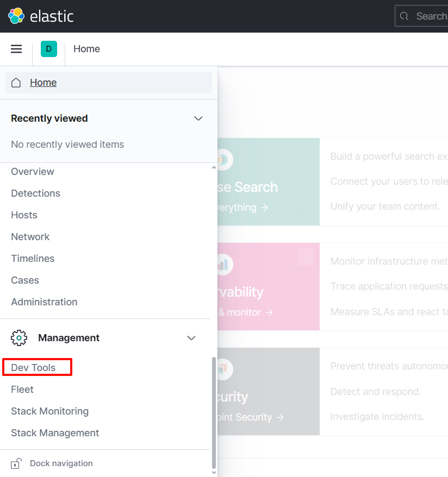Viewport: 448px width, 477px height.
Task: Click the Recently viewed heading
Action: pyautogui.click(x=49, y=118)
